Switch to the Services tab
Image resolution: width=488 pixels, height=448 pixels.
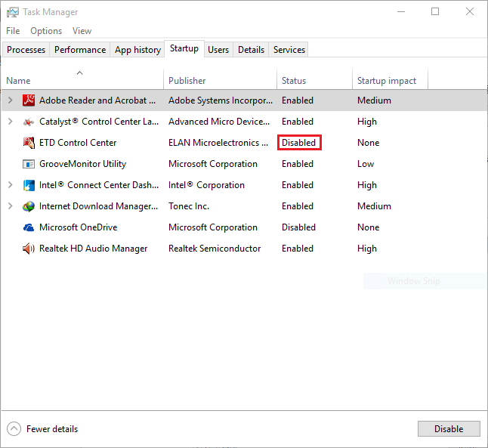[289, 50]
